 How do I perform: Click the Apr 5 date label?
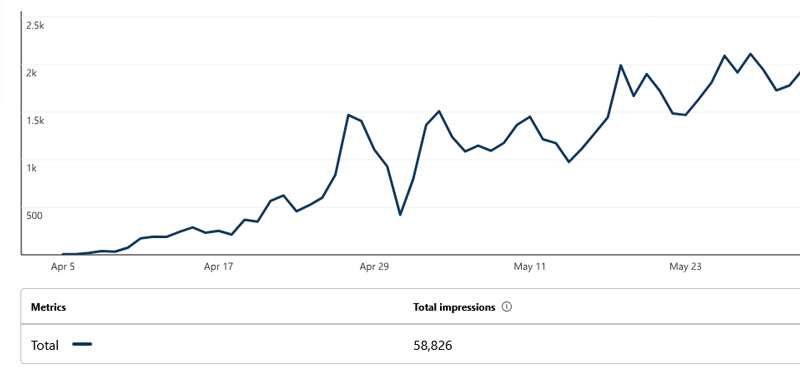point(63,266)
